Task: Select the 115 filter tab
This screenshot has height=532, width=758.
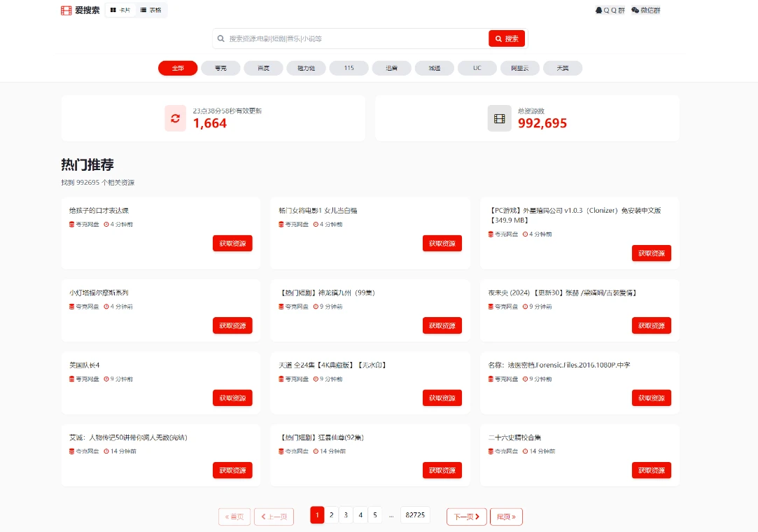Action: 349,68
